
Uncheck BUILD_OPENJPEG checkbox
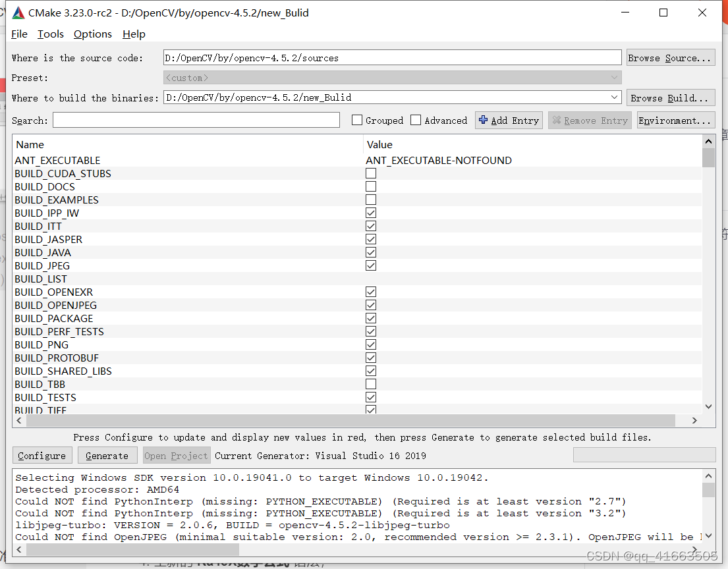pyautogui.click(x=370, y=305)
